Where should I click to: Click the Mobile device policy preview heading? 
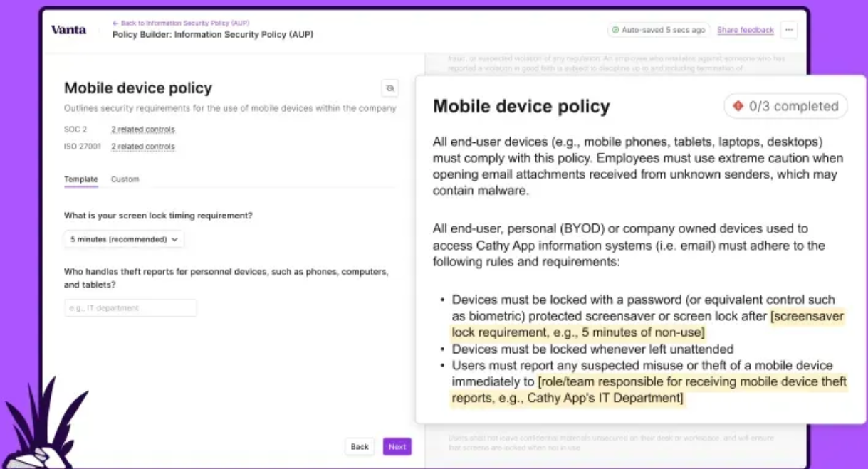click(521, 107)
